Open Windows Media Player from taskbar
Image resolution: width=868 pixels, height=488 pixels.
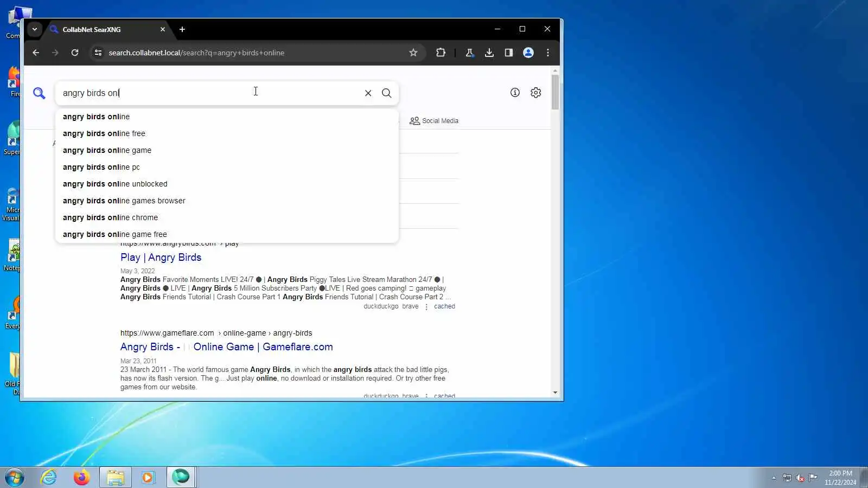tap(148, 477)
